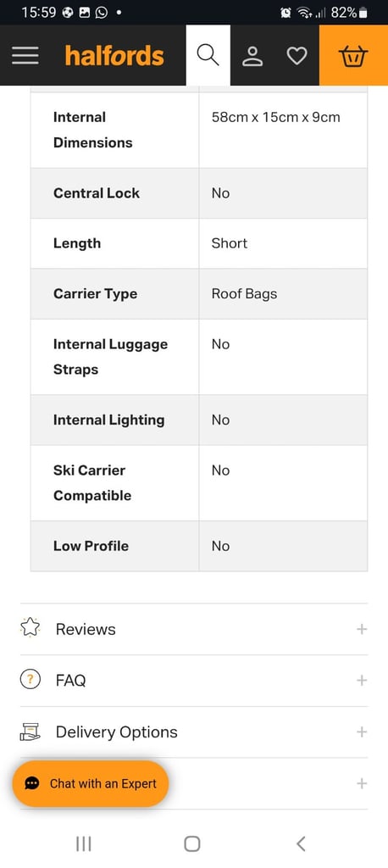Tap Android recent apps button
The image size is (388, 868).
click(84, 843)
